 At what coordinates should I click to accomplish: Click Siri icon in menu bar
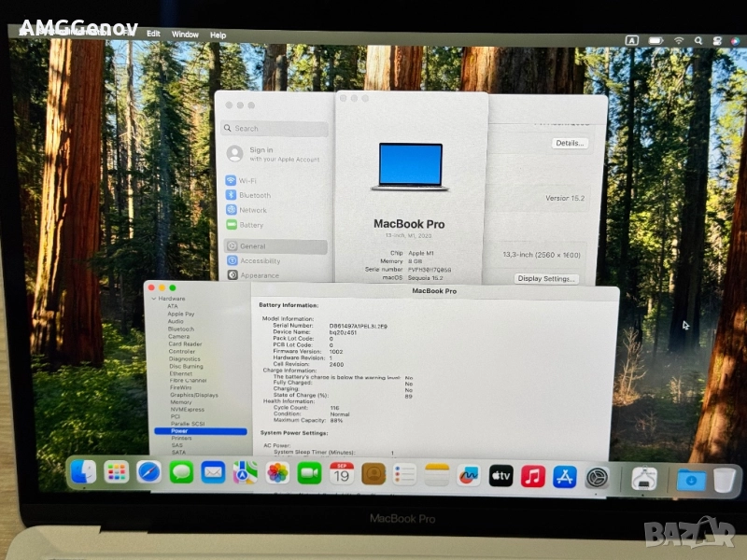[x=735, y=41]
